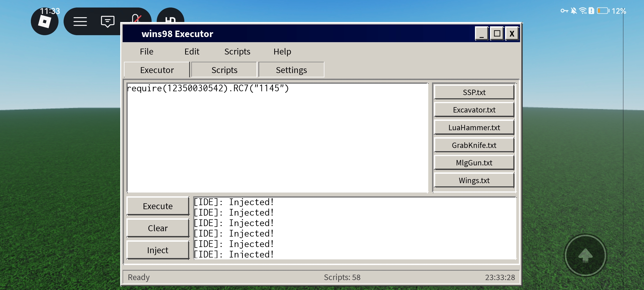Load the Excavator.txt script
644x290 pixels.
474,110
